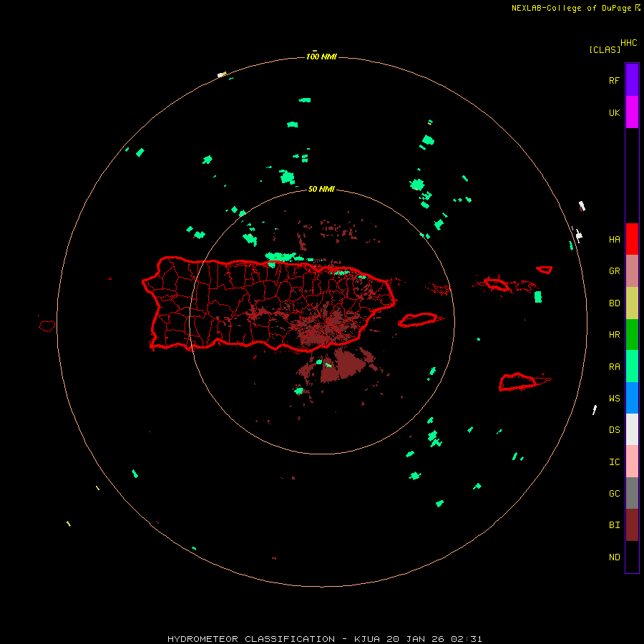Click the BD legend label
The width and height of the screenshot is (644, 644).
pos(614,303)
